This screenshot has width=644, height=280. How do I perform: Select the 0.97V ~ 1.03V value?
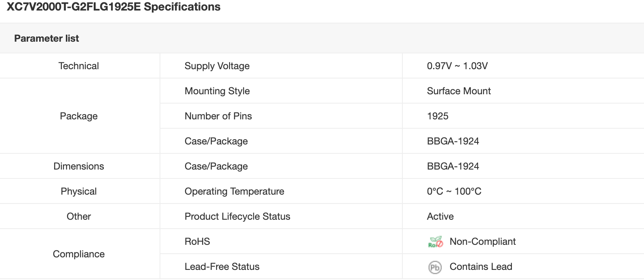coord(457,66)
